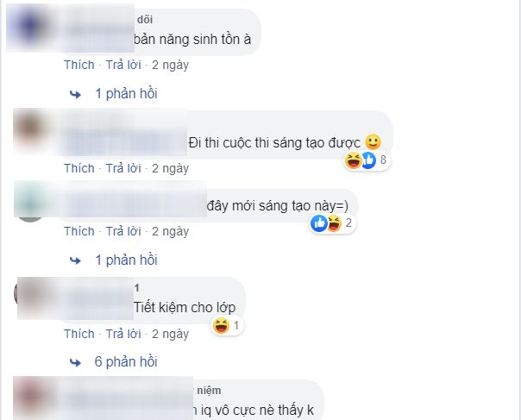This screenshot has height=420, width=521.
Task: Click reply arrow under 'đây mới sáng tạo này' comment
Action: pos(75,260)
